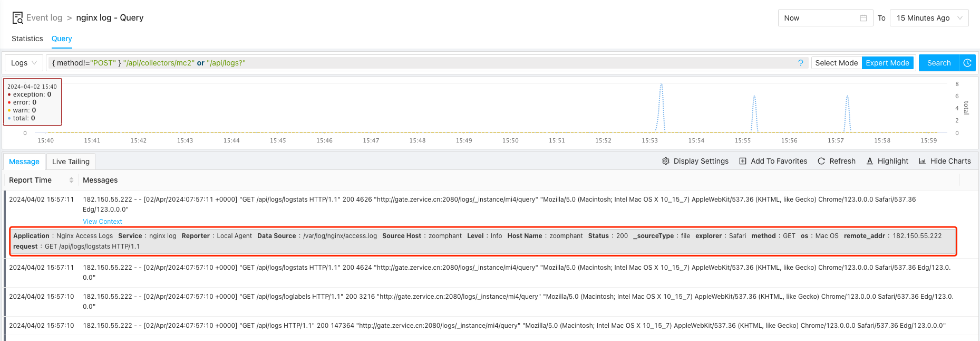Click the Highlight text icon
This screenshot has width=980, height=341.
point(870,161)
